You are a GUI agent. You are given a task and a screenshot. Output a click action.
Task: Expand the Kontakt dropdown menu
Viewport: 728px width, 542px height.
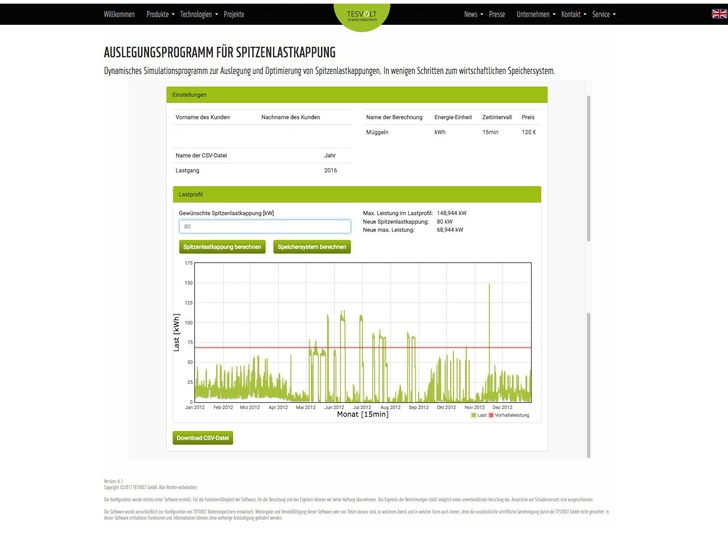click(573, 14)
